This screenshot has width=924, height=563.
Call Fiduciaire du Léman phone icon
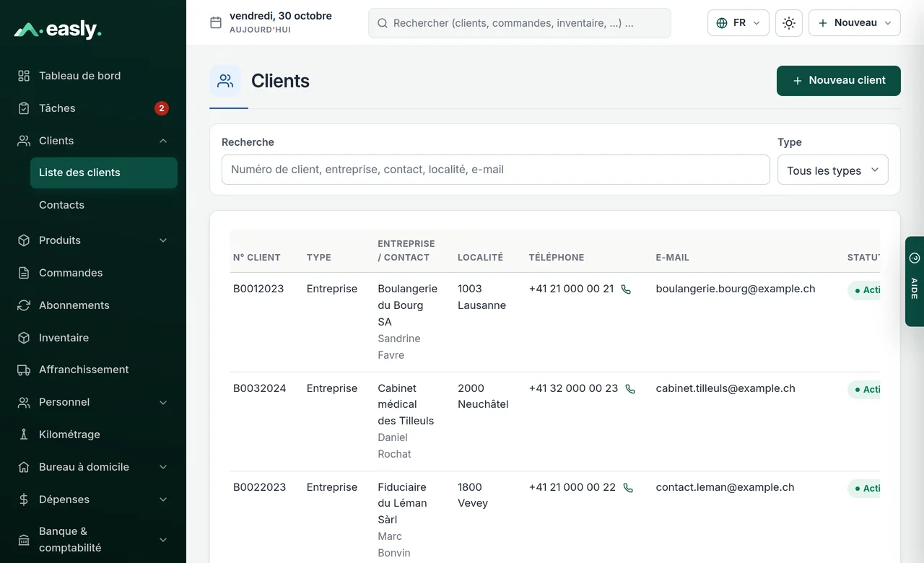click(x=628, y=488)
